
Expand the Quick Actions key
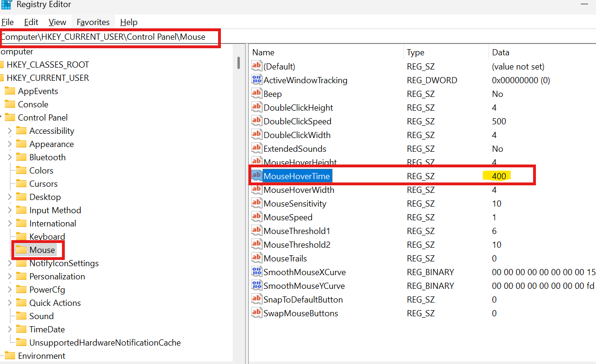click(9, 303)
